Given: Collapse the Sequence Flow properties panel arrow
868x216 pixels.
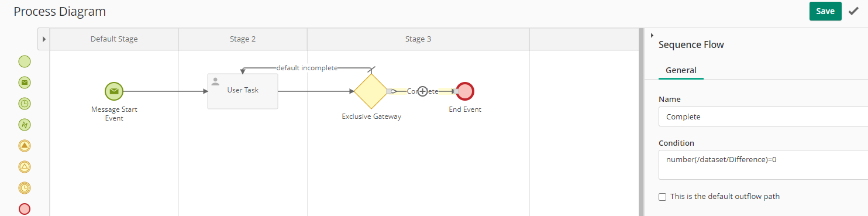Looking at the screenshot, I should 652,36.
